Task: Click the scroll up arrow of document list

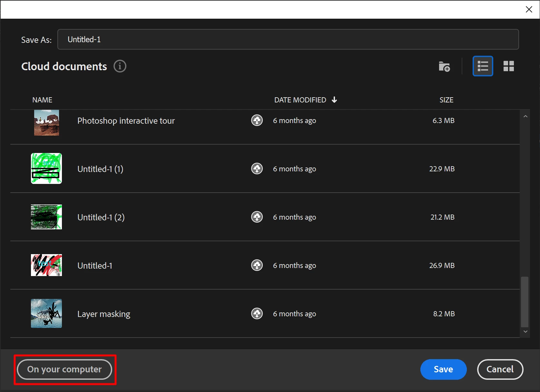Action: click(525, 116)
